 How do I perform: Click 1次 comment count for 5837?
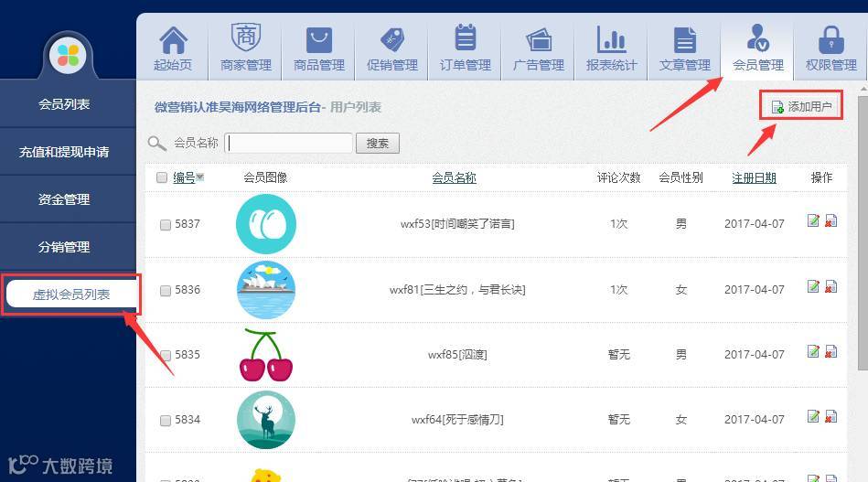coord(618,224)
